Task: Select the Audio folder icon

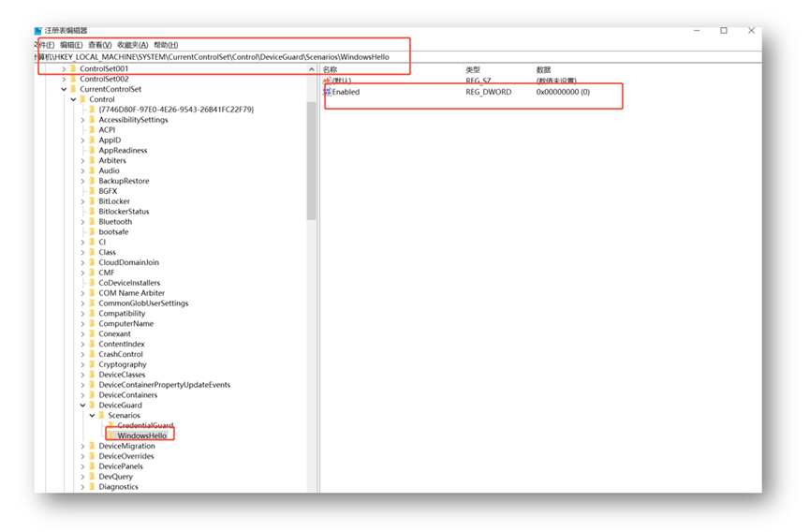Action: [x=93, y=171]
